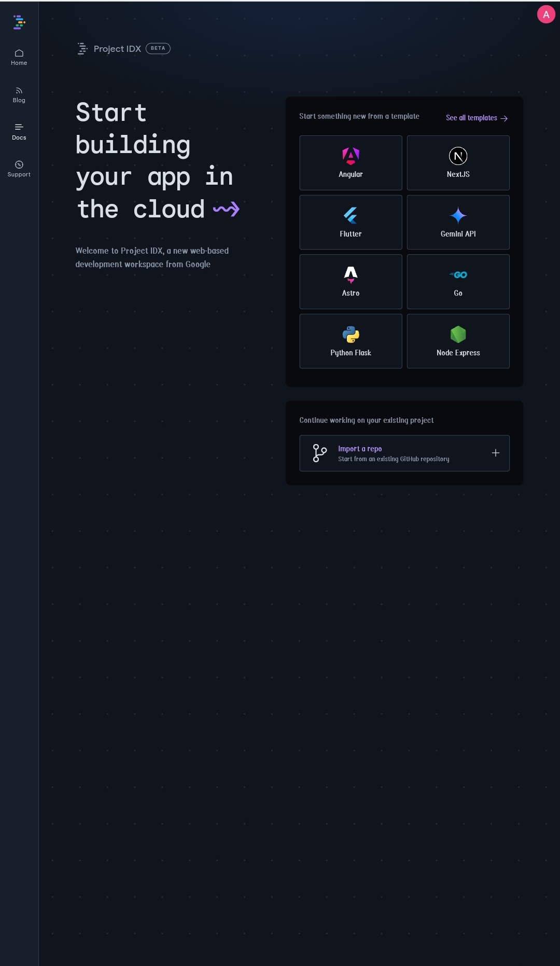560x966 pixels.
Task: Expand import repo with plus icon
Action: 495,453
